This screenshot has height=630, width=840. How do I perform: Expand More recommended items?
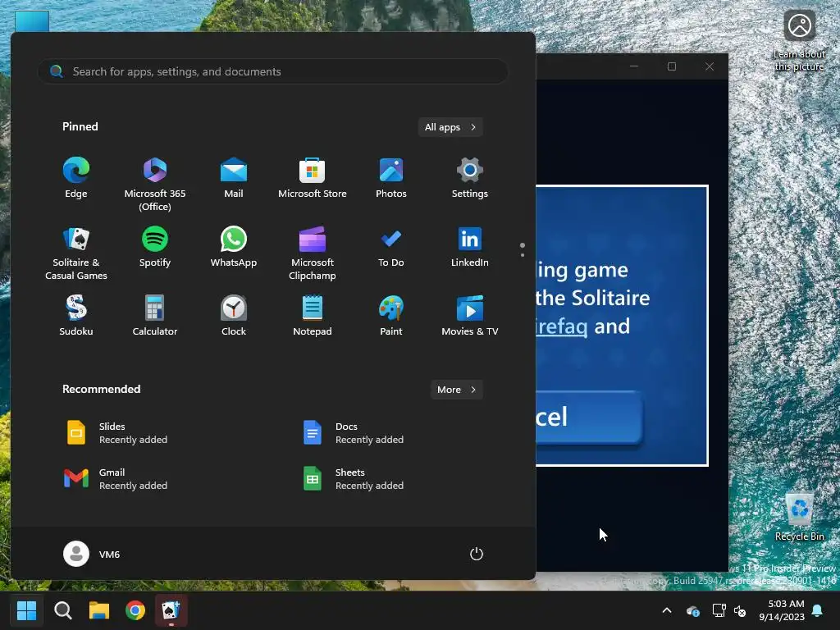[x=456, y=390]
